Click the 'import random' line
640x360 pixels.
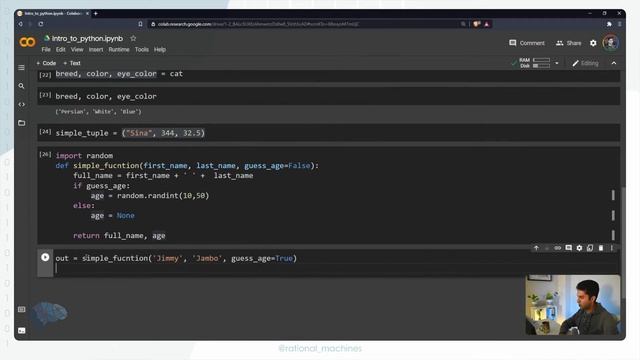(x=84, y=156)
